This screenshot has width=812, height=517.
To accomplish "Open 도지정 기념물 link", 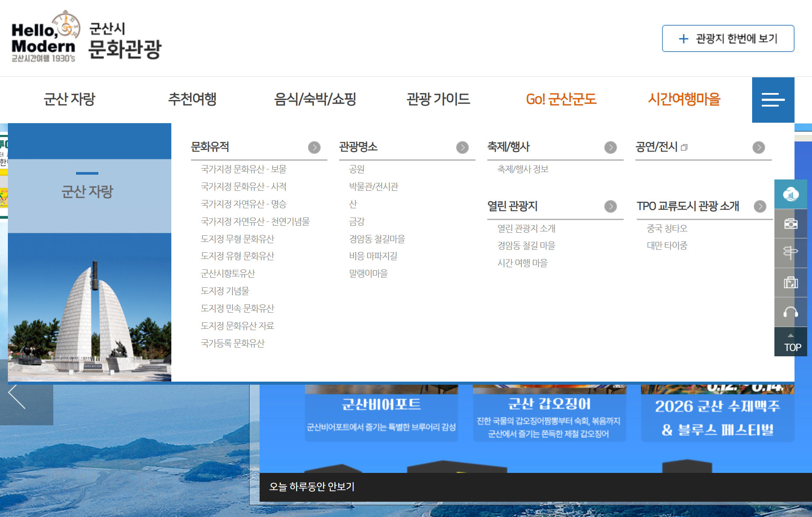I will 225,291.
